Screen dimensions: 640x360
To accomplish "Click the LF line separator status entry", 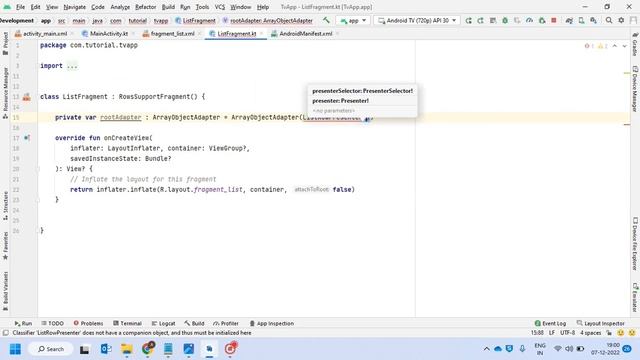I will (551, 333).
